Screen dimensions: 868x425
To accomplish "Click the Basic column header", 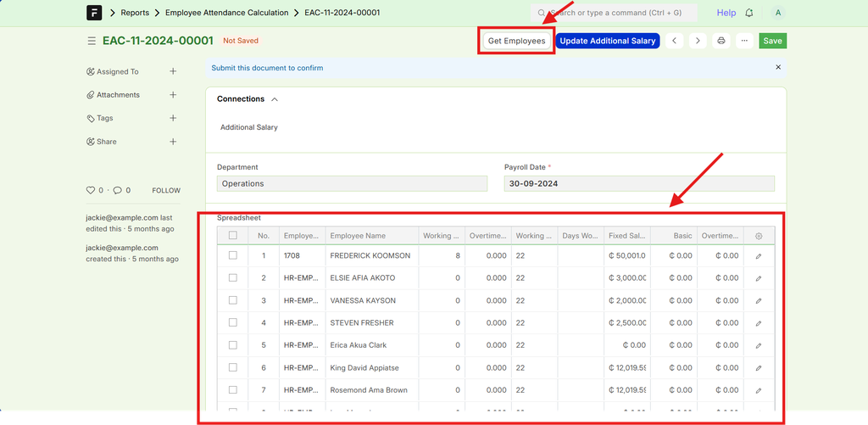I will pos(673,236).
